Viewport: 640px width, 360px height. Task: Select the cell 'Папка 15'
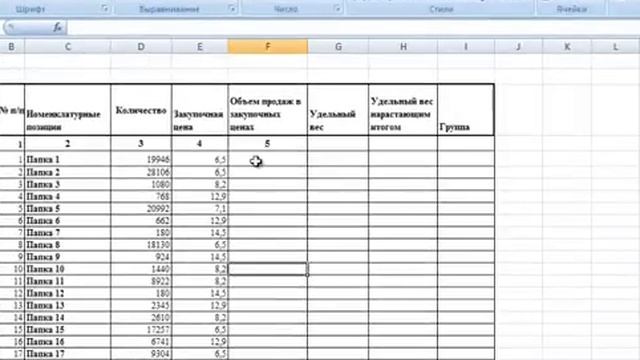pos(68,329)
